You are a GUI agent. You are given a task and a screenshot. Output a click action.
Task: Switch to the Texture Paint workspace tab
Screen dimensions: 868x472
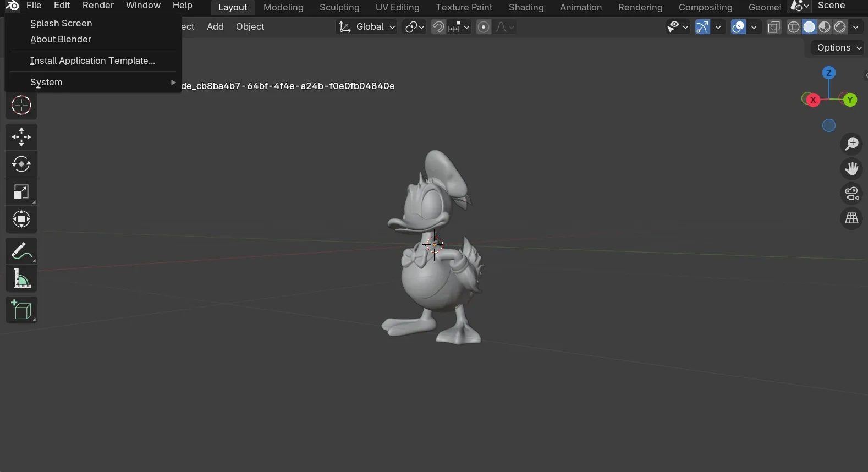click(x=464, y=7)
